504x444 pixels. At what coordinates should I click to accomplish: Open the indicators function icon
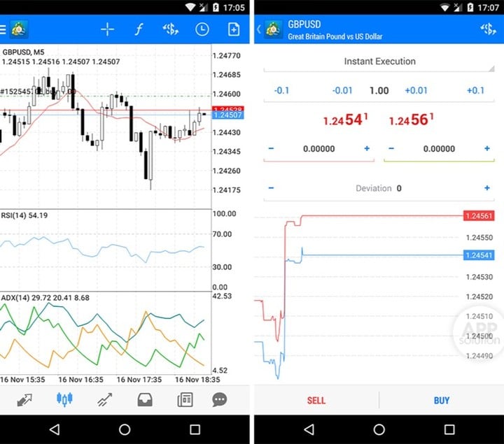click(x=139, y=29)
